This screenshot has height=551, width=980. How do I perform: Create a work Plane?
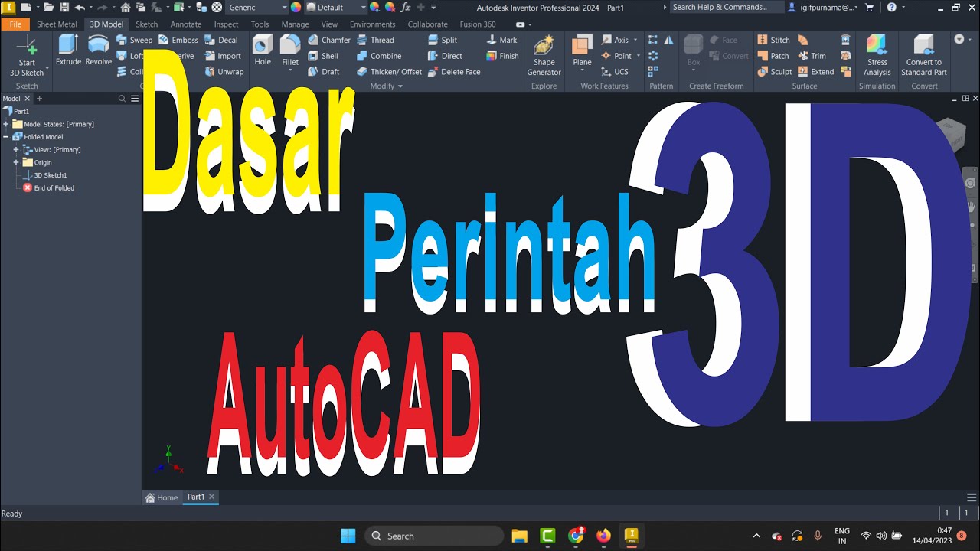point(582,51)
